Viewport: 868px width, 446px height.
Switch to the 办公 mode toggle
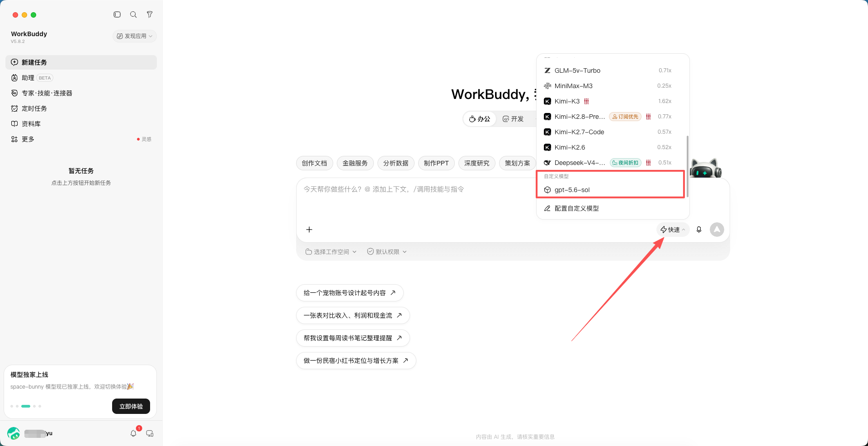[x=480, y=119]
